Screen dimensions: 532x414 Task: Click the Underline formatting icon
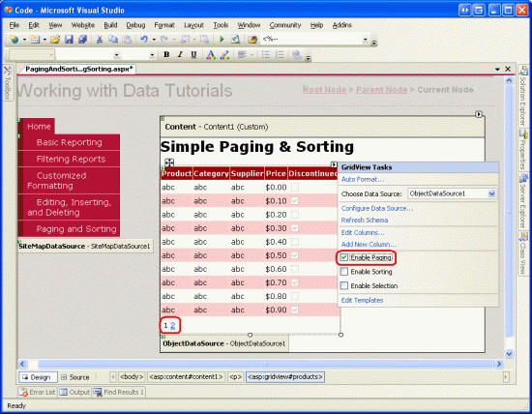click(x=193, y=54)
